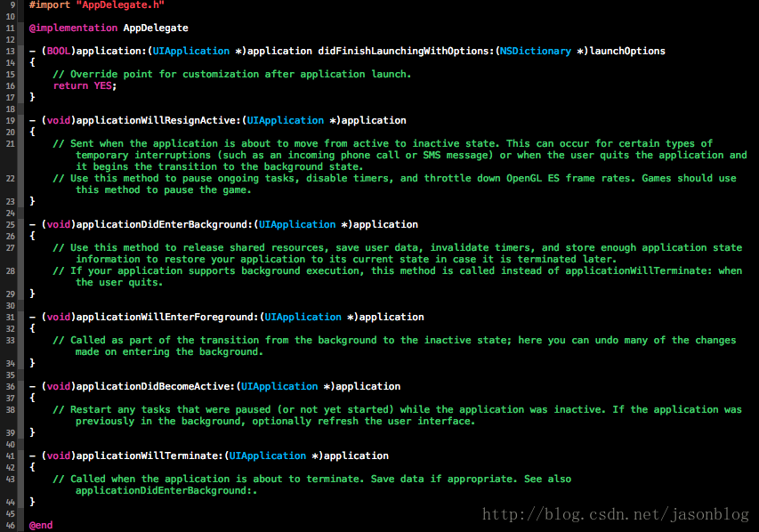The image size is (759, 532).
Task: Click UIApplication type on the applicationWillTerminate line
Action: [267, 456]
